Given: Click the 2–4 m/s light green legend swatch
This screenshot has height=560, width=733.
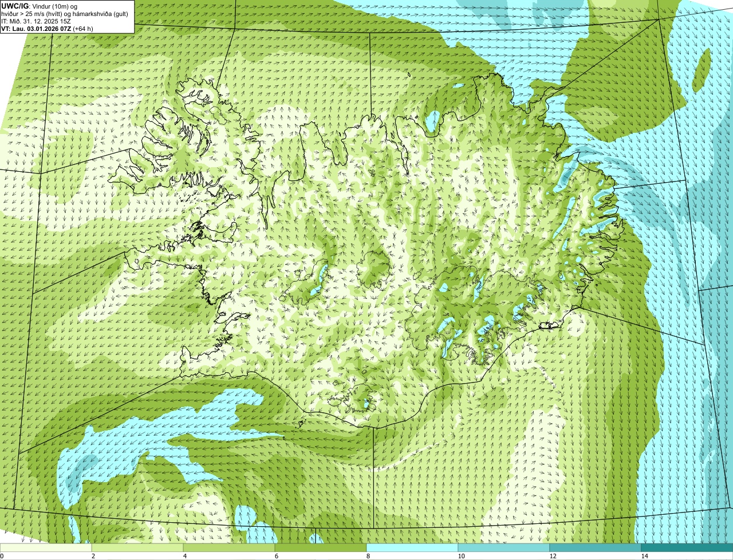Looking at the screenshot, I should point(138,547).
